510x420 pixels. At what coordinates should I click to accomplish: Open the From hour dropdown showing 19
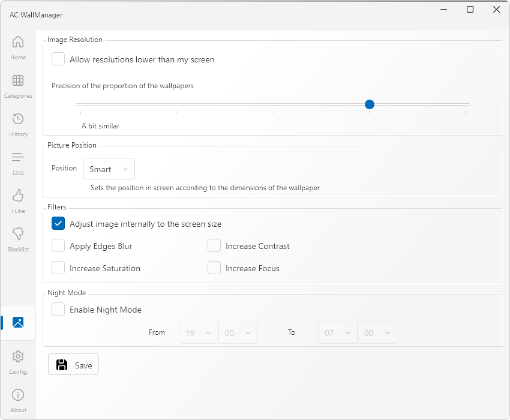198,333
